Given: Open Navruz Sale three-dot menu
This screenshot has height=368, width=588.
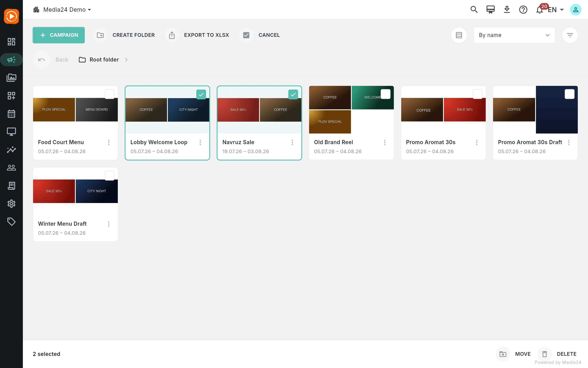Looking at the screenshot, I should click(x=292, y=142).
